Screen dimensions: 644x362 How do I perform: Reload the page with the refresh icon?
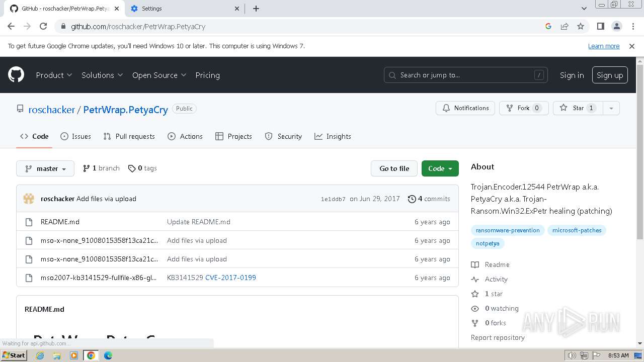pyautogui.click(x=43, y=26)
